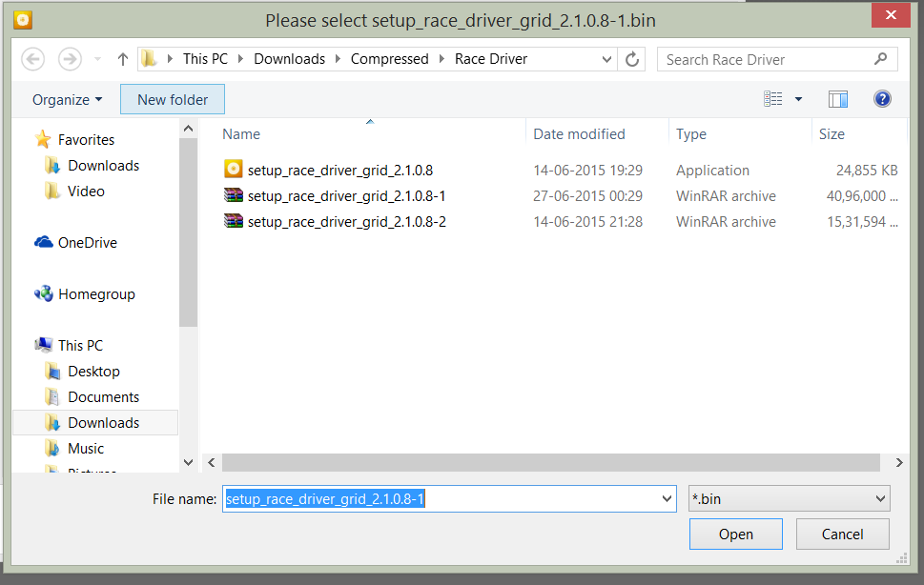Click the Homegroup icon
Image resolution: width=924 pixels, height=585 pixels.
pyautogui.click(x=44, y=293)
